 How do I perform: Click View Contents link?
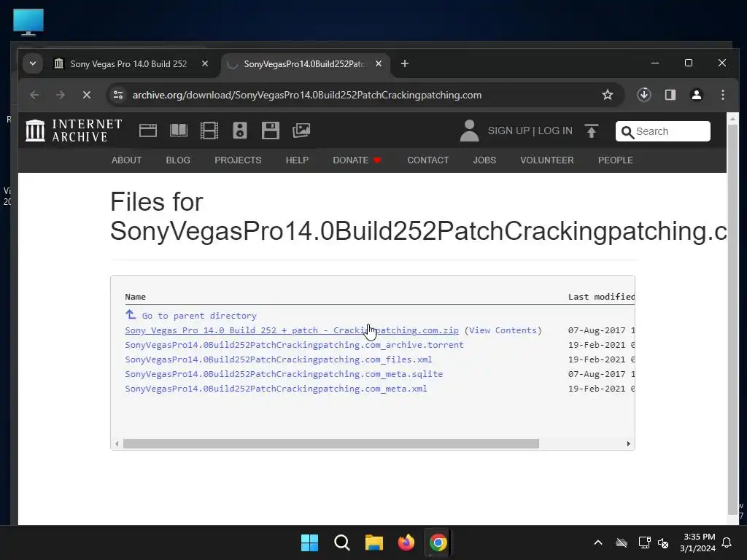pos(503,330)
